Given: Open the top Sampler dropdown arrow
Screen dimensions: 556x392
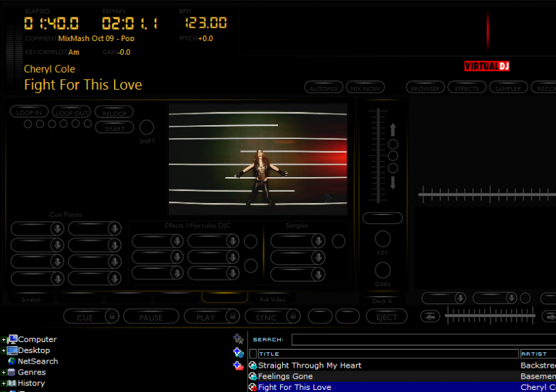Looking at the screenshot, I should (x=318, y=241).
